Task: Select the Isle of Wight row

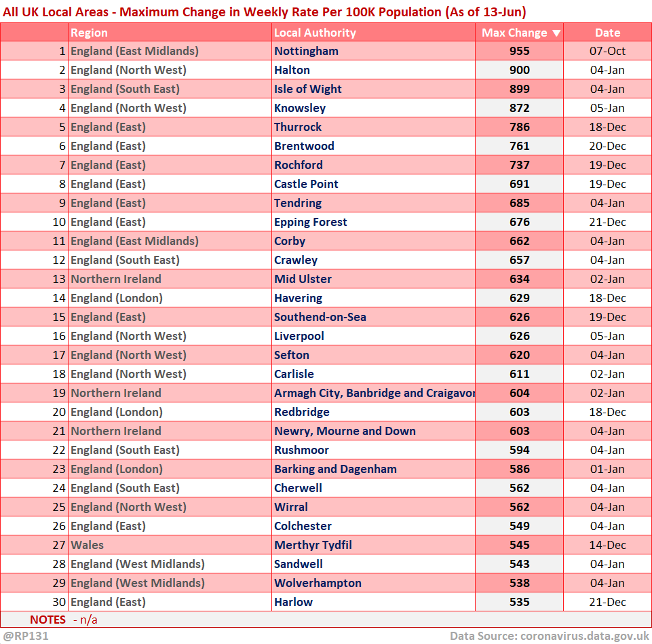Action: click(x=308, y=89)
